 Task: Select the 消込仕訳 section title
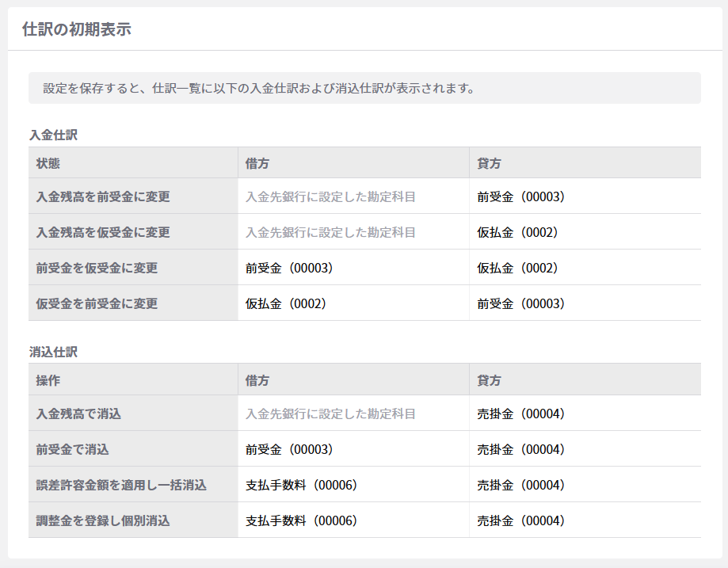53,351
